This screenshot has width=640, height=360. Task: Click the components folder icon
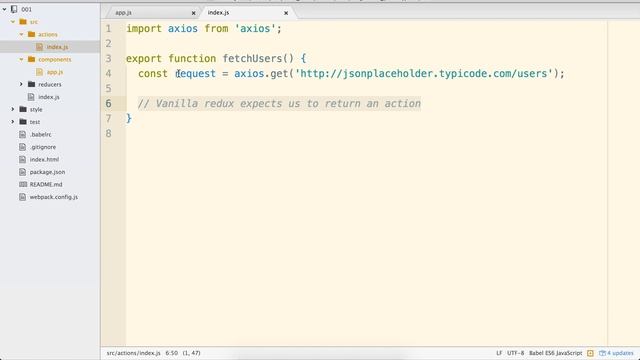pos(31,59)
